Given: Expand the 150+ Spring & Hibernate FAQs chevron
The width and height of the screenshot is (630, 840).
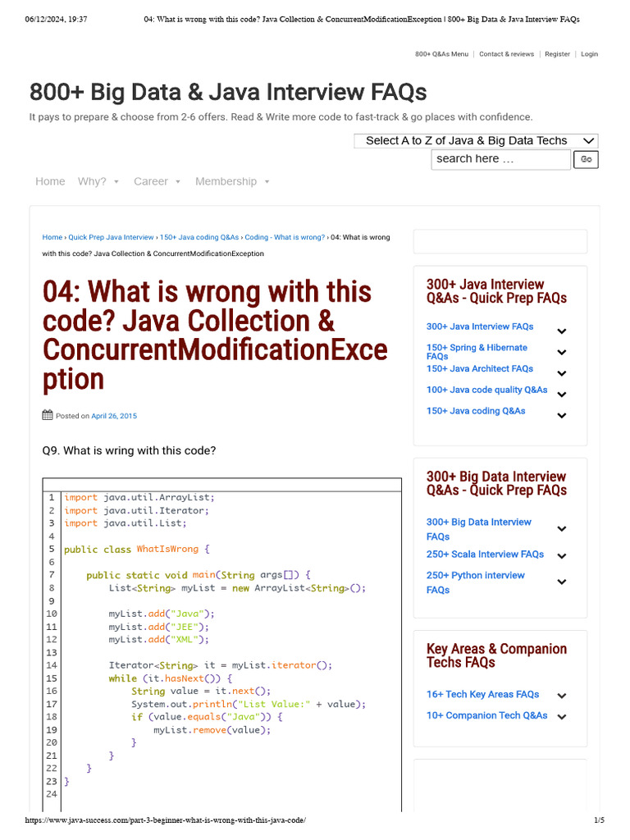Looking at the screenshot, I should [562, 353].
